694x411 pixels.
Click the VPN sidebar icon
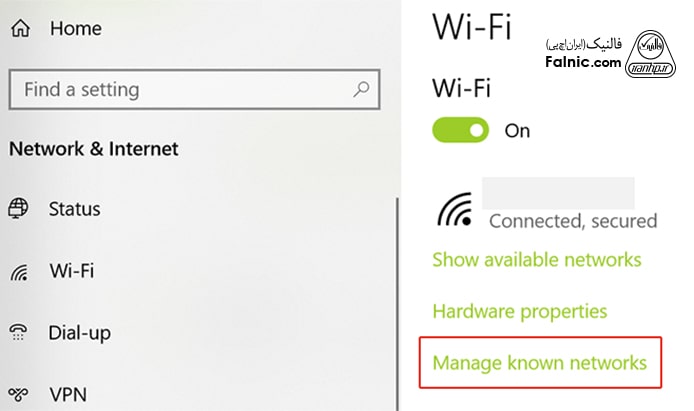point(19,393)
